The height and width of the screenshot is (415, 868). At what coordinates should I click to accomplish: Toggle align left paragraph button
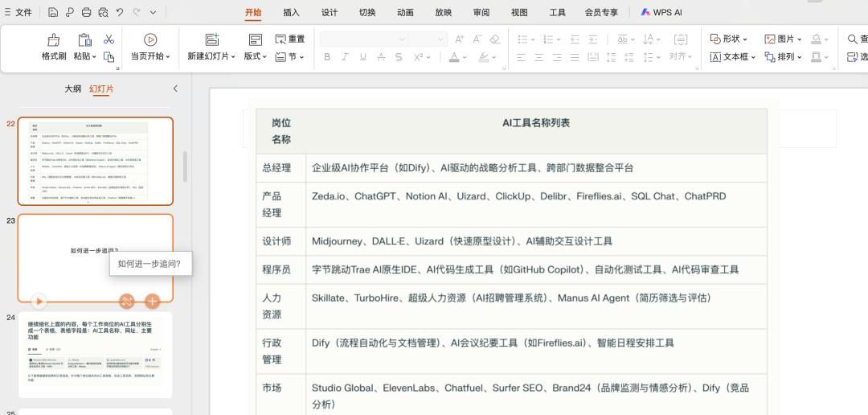pos(521,56)
